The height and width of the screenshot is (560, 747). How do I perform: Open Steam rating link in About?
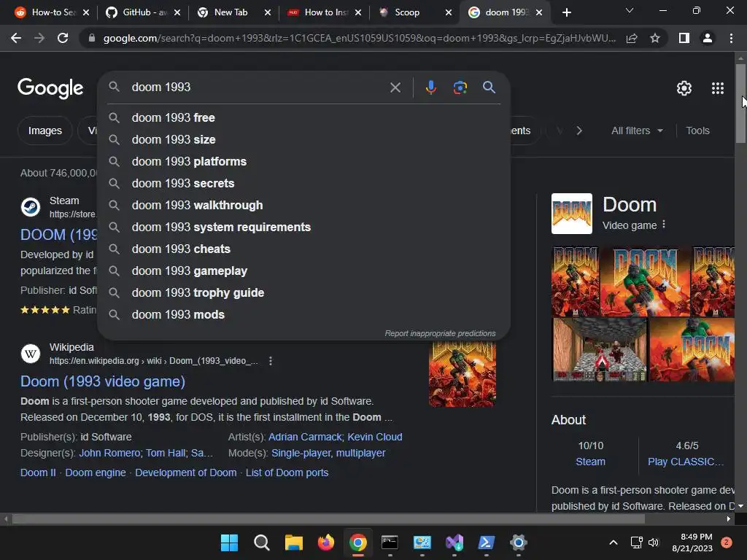[590, 462]
